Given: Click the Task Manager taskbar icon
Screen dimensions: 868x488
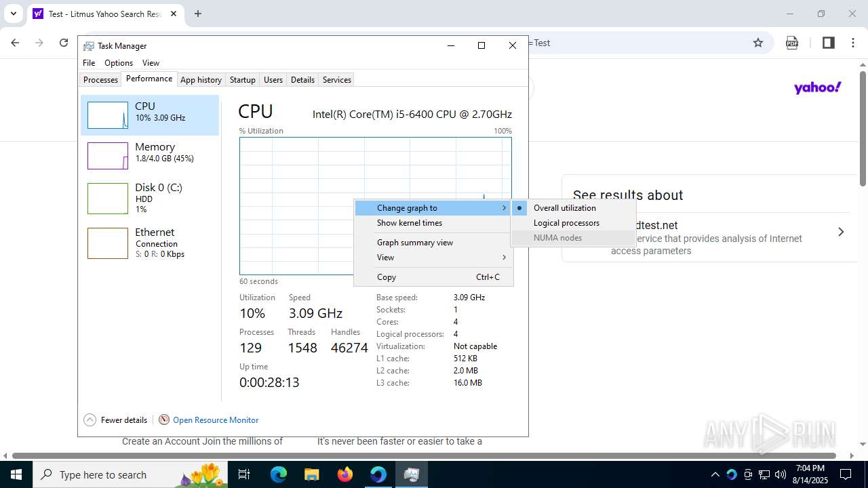Looking at the screenshot, I should (x=411, y=474).
